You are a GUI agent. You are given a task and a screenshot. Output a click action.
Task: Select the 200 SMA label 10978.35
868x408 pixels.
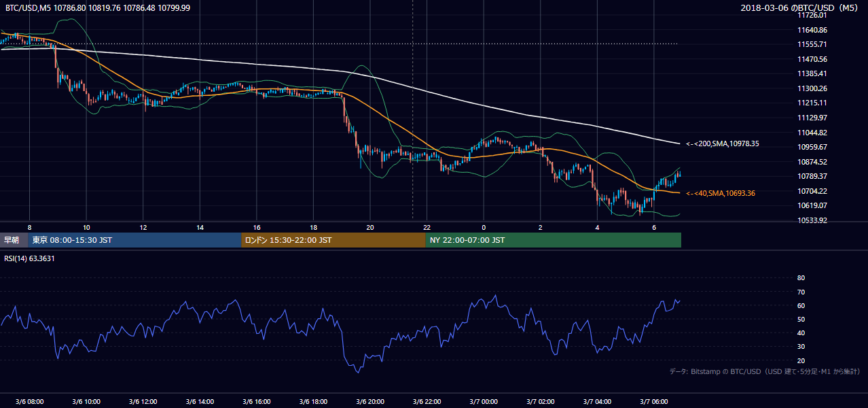coord(722,143)
